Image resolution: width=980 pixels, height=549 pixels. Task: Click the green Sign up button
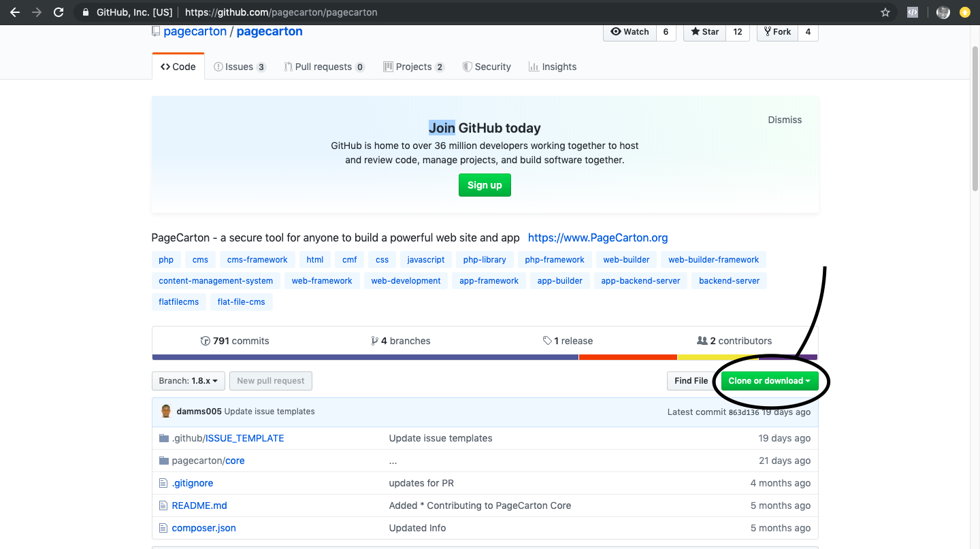(x=485, y=185)
